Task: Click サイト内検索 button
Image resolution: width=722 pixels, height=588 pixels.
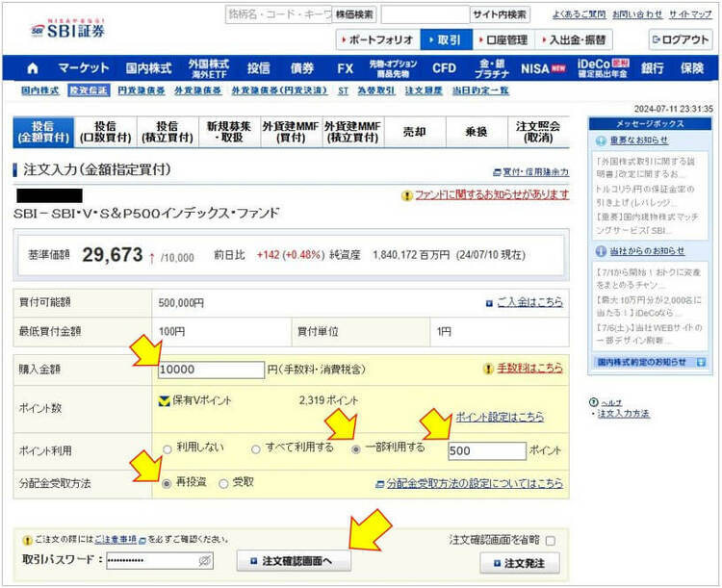Action: [x=500, y=14]
